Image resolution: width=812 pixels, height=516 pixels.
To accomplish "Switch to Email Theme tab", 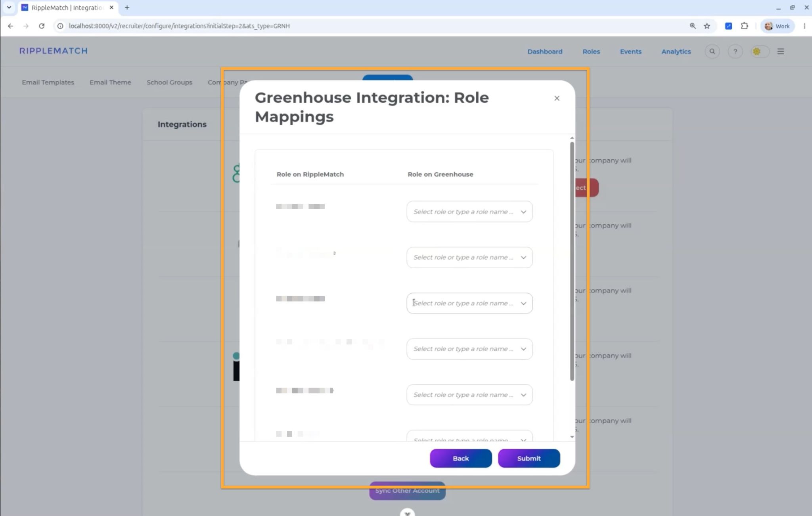I will pos(110,82).
